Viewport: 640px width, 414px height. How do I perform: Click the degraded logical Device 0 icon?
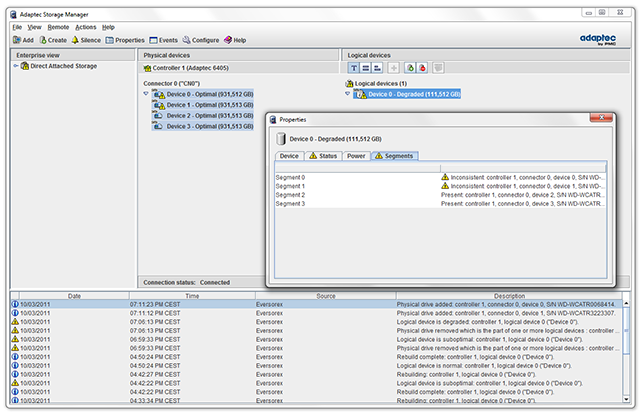(360, 94)
